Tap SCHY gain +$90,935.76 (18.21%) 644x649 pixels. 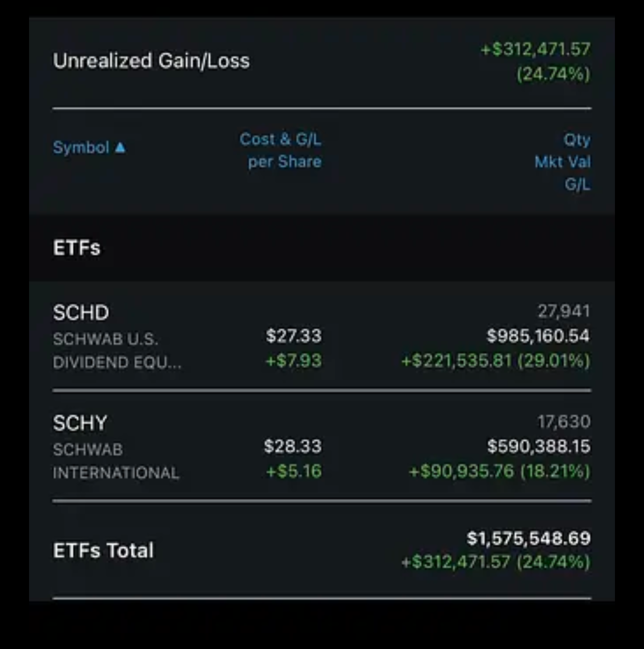coord(500,471)
